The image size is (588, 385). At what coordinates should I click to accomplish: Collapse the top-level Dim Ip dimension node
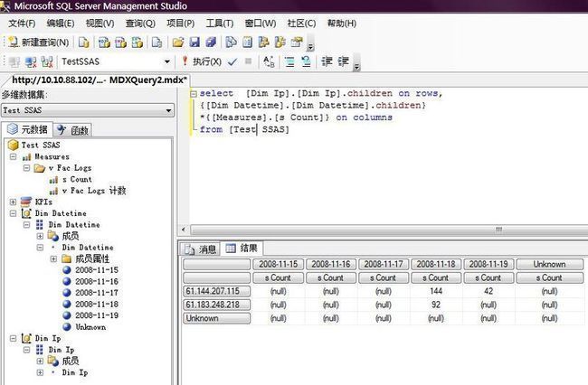(14, 338)
